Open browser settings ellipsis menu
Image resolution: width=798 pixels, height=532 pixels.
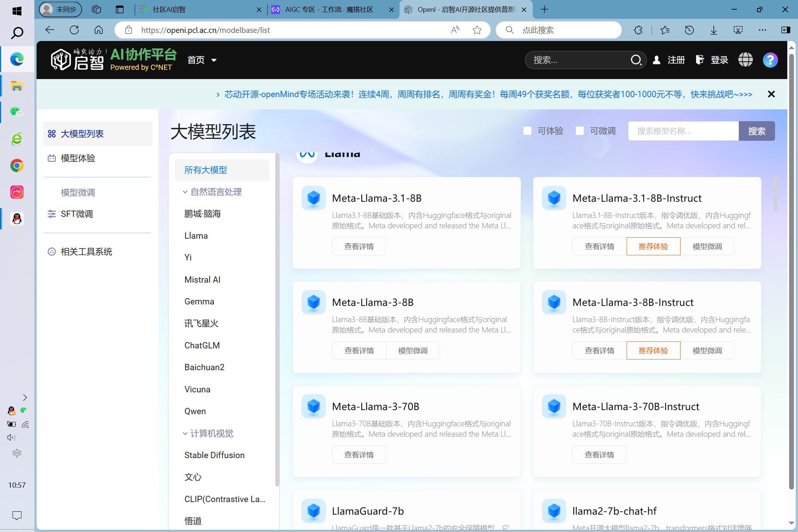pos(762,30)
